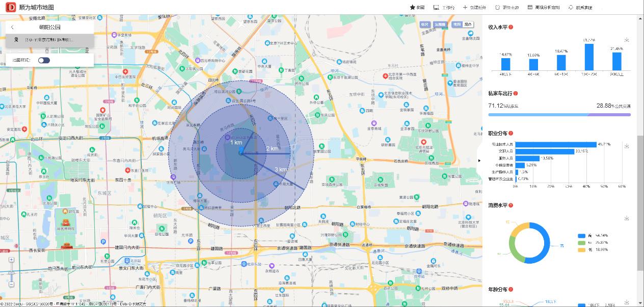Image resolution: width=644 pixels, height=307 pixels.
Task: Go back using arrow beside 朝阳公园
Action: (x=12, y=28)
